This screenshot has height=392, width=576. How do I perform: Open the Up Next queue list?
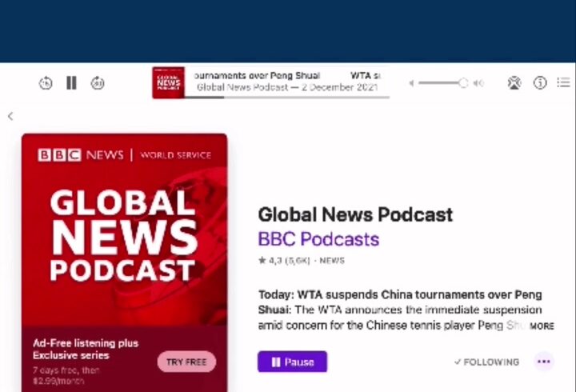tap(564, 83)
